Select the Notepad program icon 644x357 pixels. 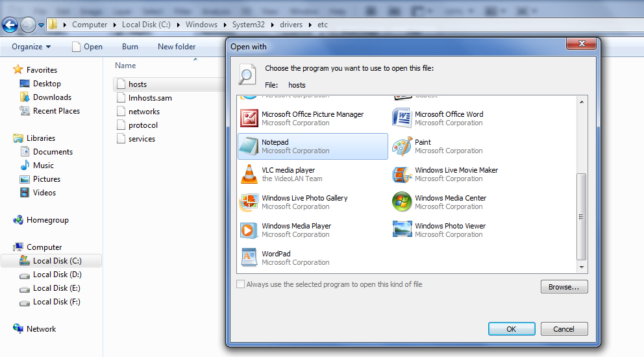pos(249,146)
